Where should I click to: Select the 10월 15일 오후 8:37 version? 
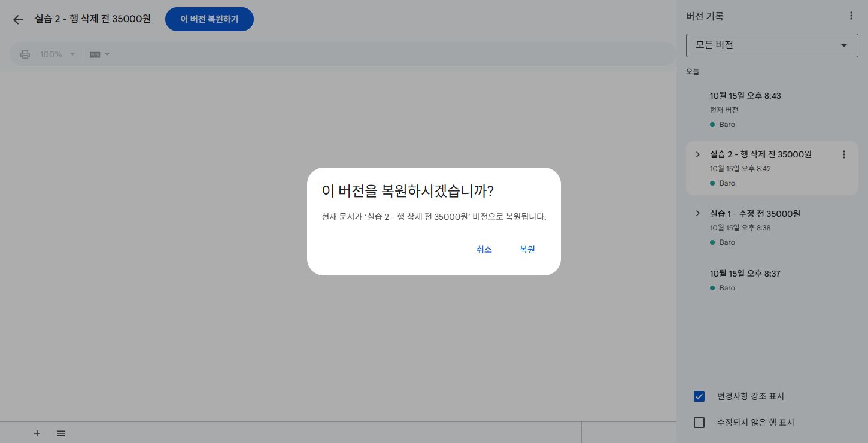[x=772, y=280]
